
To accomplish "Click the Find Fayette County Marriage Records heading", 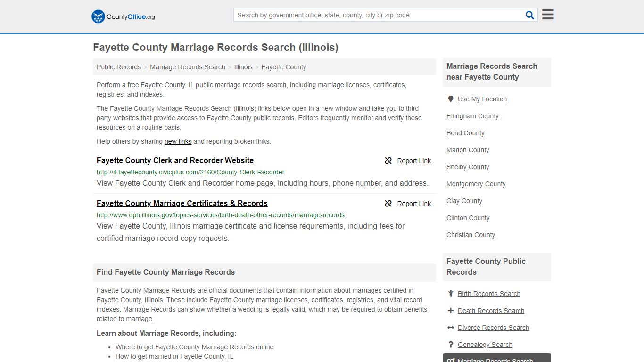I will 165,272.
